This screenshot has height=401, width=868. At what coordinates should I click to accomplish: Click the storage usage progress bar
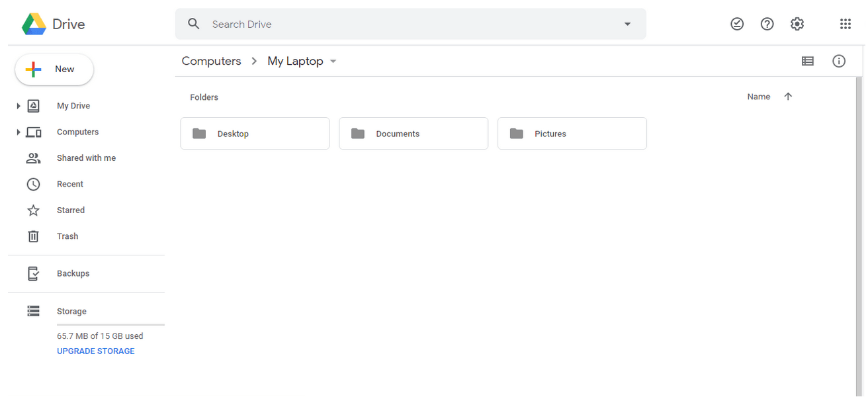[110, 325]
